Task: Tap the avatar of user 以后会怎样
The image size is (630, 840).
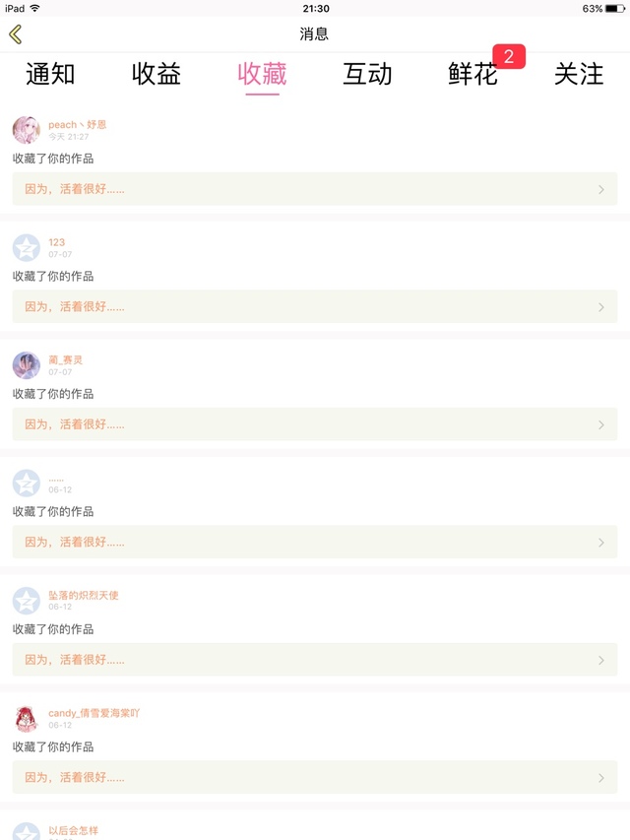Action: pos(27,830)
